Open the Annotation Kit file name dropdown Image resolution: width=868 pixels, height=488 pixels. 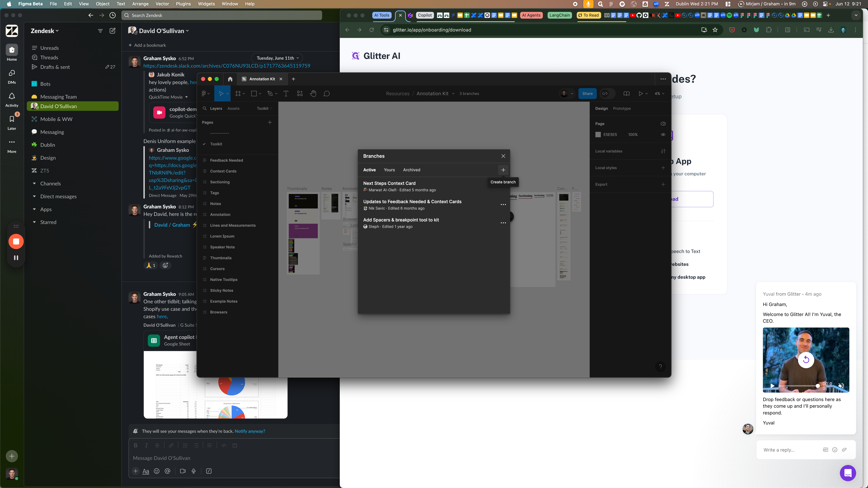[453, 94]
